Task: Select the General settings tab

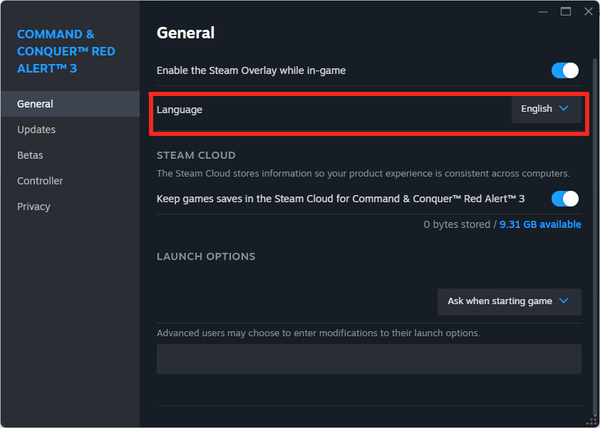Action: (x=35, y=104)
